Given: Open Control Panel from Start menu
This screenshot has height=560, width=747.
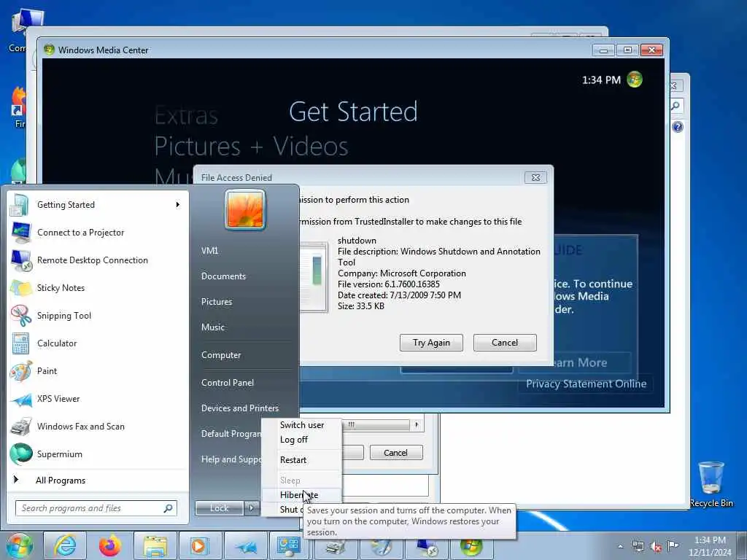Looking at the screenshot, I should [228, 383].
